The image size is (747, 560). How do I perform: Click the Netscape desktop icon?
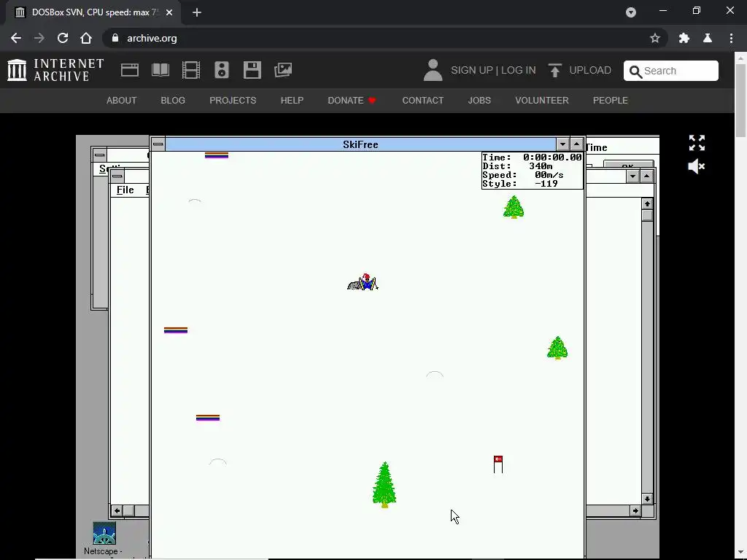click(x=104, y=533)
